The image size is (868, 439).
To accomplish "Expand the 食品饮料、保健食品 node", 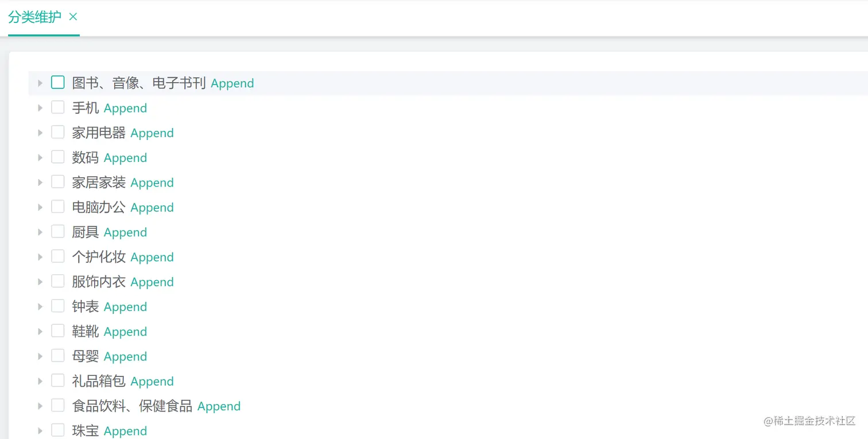I will click(40, 406).
